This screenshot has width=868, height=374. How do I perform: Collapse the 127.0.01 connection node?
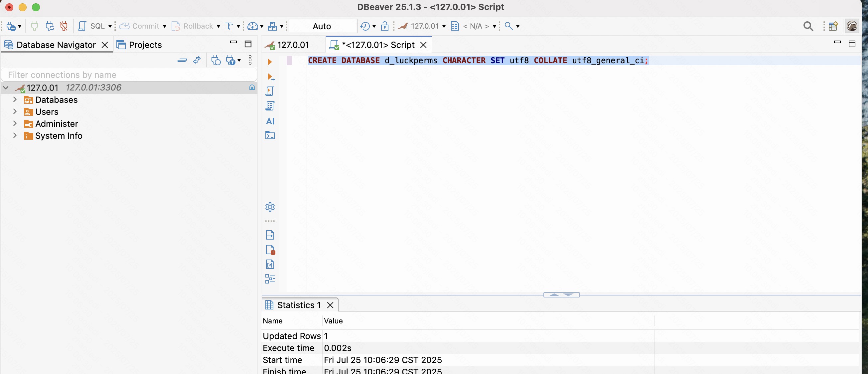click(6, 88)
